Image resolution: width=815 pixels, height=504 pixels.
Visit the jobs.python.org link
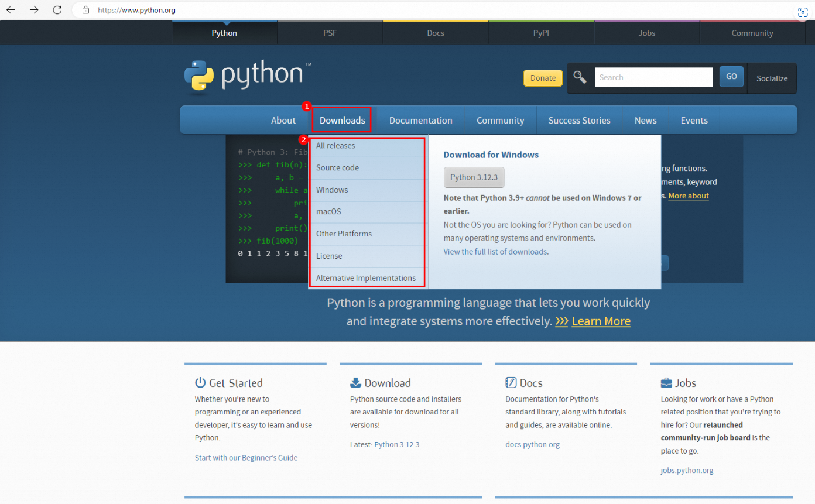pyautogui.click(x=687, y=471)
